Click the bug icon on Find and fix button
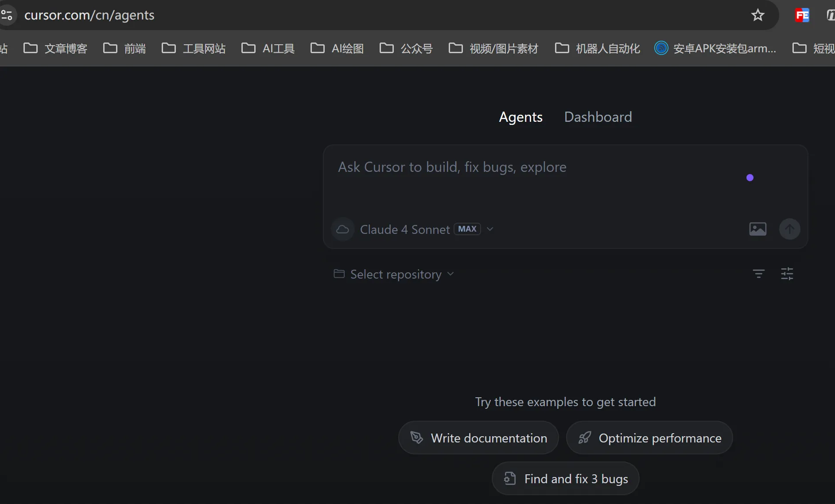 pyautogui.click(x=509, y=478)
